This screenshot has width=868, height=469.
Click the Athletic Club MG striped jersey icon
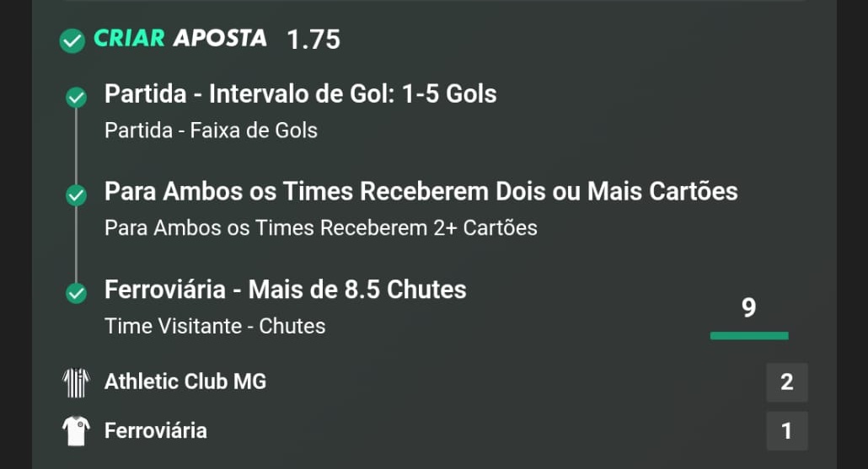(x=76, y=382)
